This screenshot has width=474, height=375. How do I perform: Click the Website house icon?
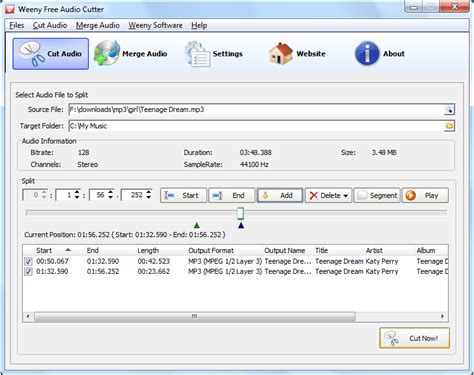coord(281,54)
